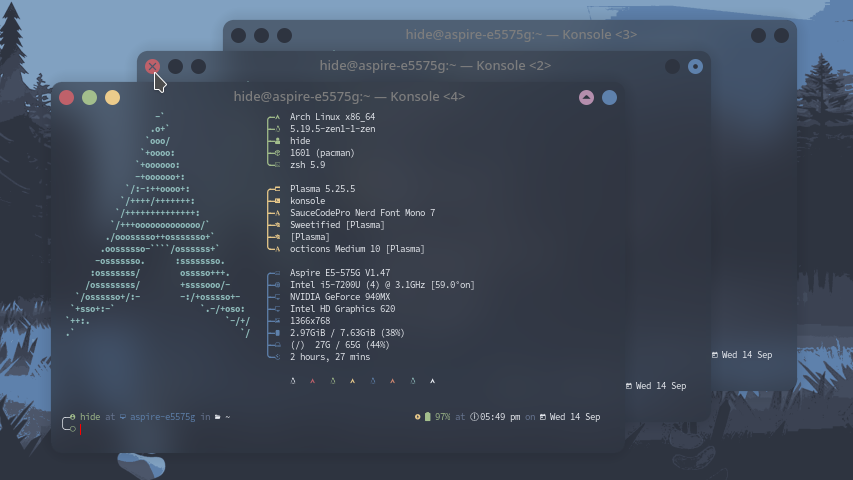Click the third dark button in Konsole <3> titlebar
This screenshot has width=853, height=480.
285,35
